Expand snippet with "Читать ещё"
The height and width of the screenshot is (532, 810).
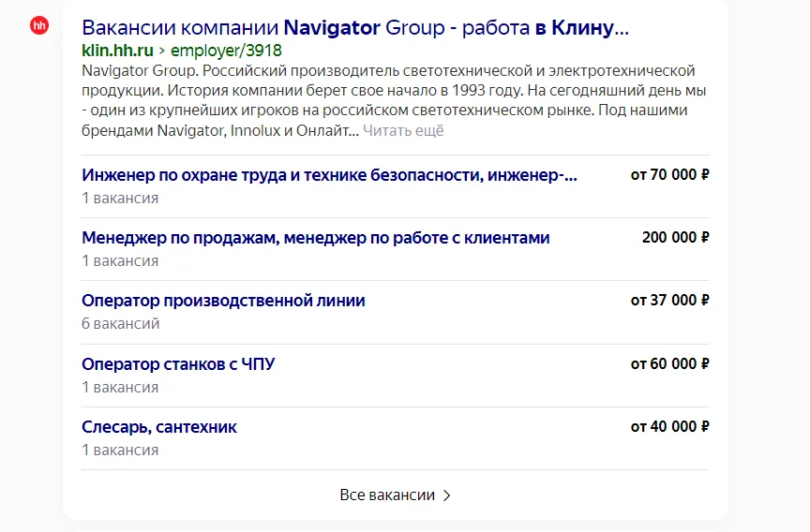point(403,130)
